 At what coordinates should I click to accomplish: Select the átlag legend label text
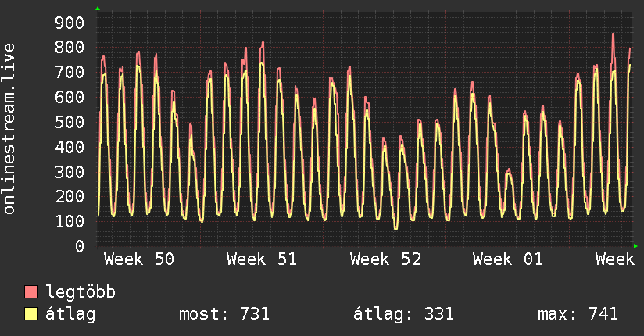click(x=71, y=314)
